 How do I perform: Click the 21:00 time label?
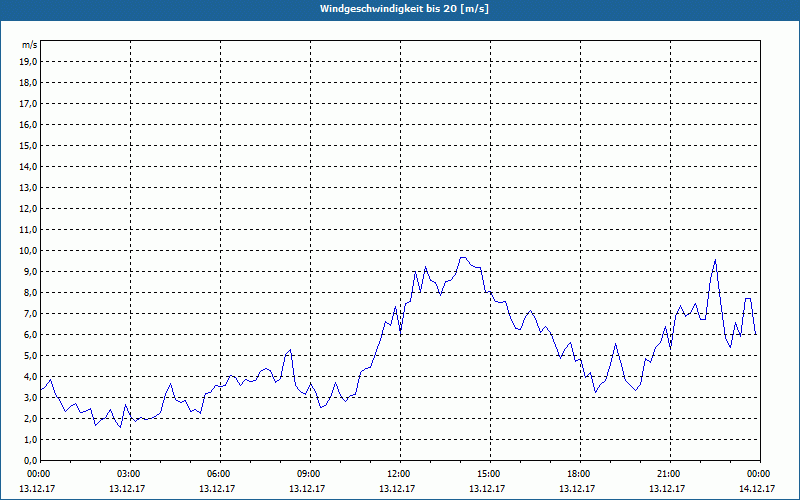[667, 474]
